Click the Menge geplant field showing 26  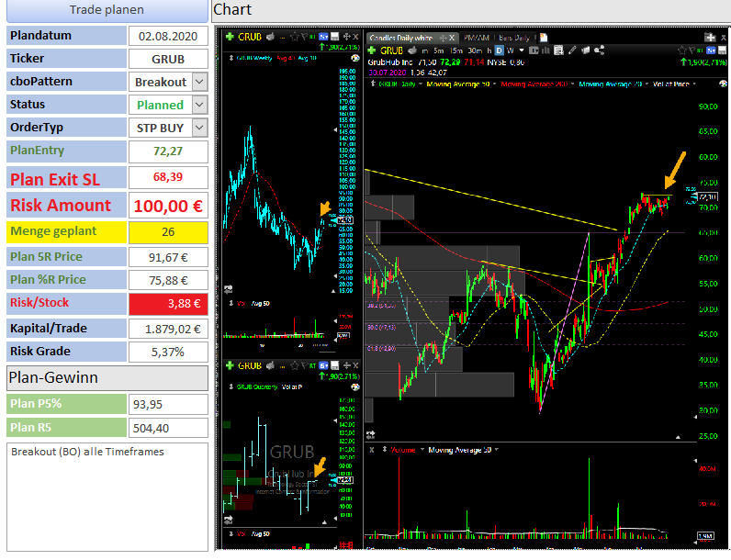click(168, 232)
